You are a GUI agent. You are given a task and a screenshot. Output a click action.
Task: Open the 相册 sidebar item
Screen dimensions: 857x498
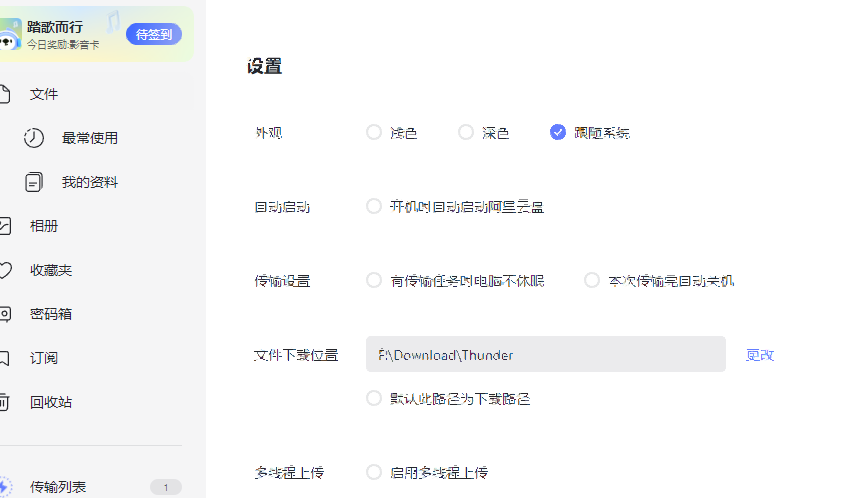44,226
